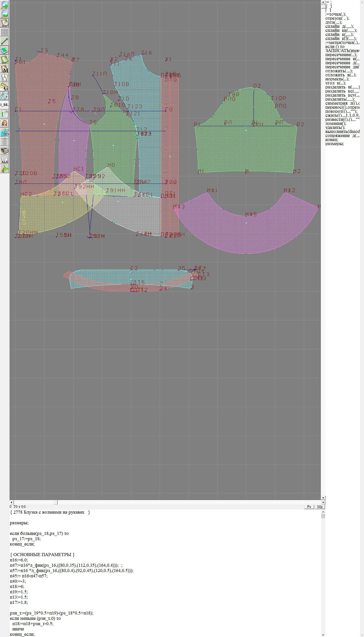Click the green-arrow exit door icon

(5, 169)
